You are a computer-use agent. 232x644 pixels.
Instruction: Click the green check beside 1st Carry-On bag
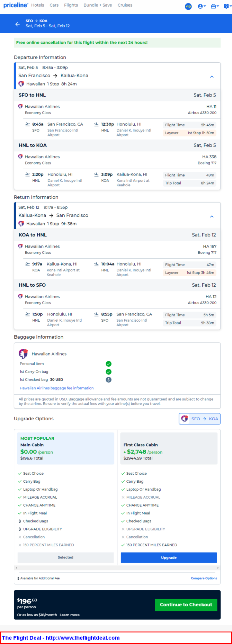108,372
